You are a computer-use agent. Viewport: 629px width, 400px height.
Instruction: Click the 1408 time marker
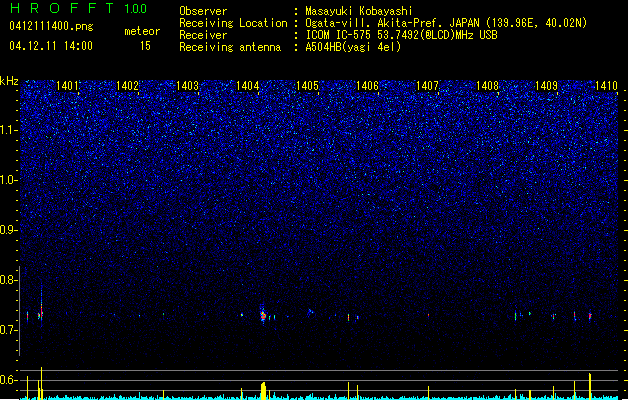click(487, 86)
